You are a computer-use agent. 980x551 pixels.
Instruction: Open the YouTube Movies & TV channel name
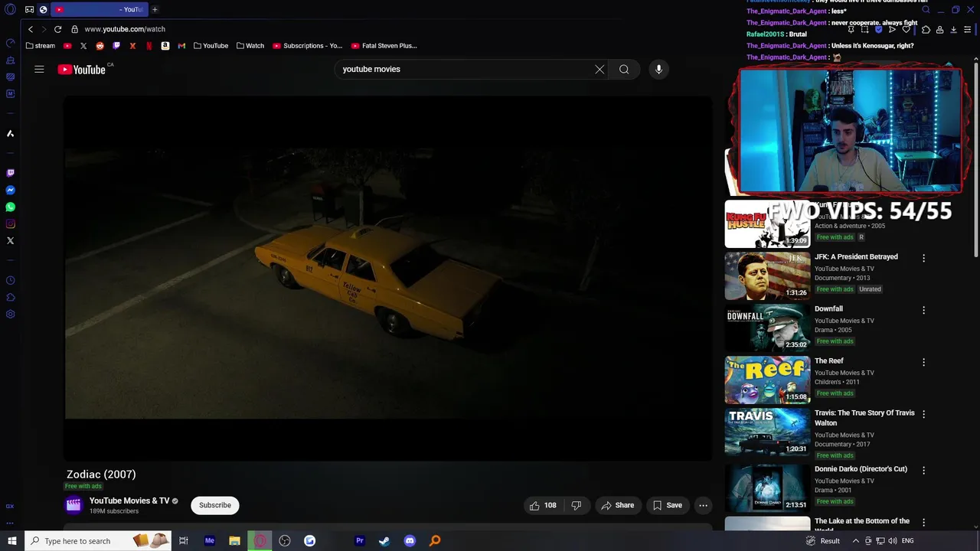click(x=129, y=500)
